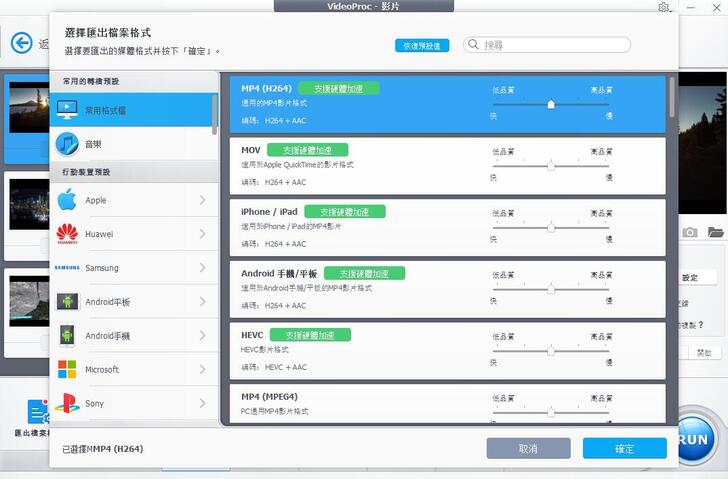Expand the Samsung presets chevron

[202, 268]
